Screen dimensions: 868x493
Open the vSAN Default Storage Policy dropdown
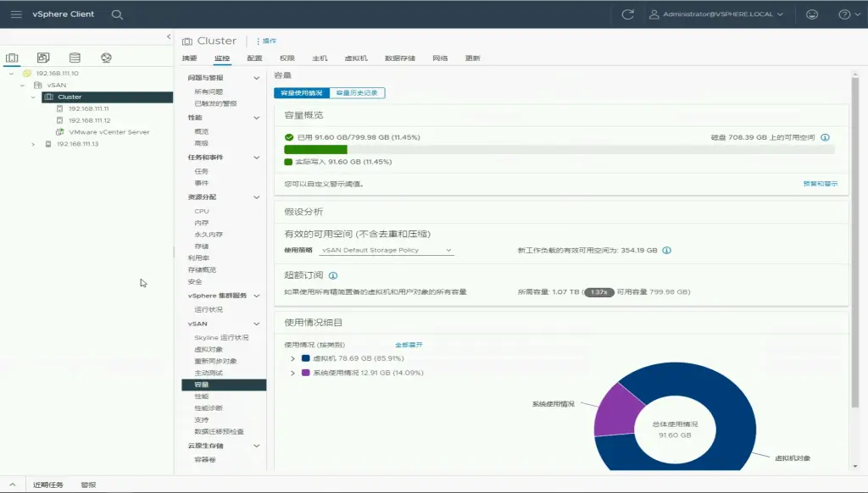tap(387, 250)
